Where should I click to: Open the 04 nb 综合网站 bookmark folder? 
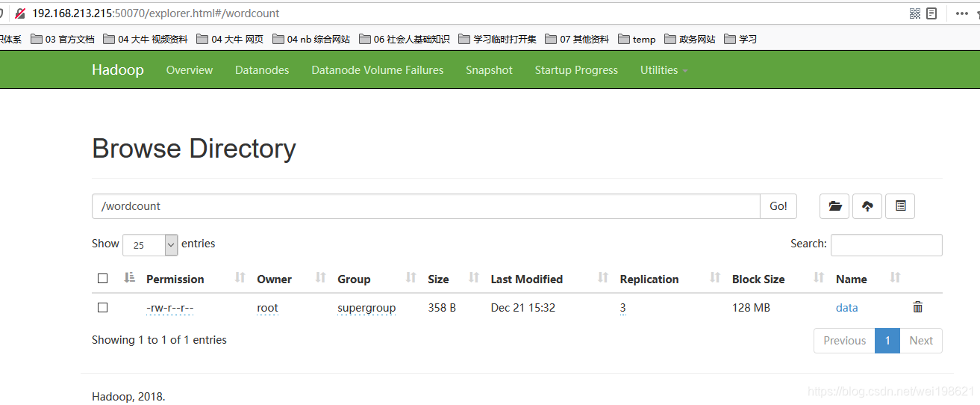(x=311, y=39)
